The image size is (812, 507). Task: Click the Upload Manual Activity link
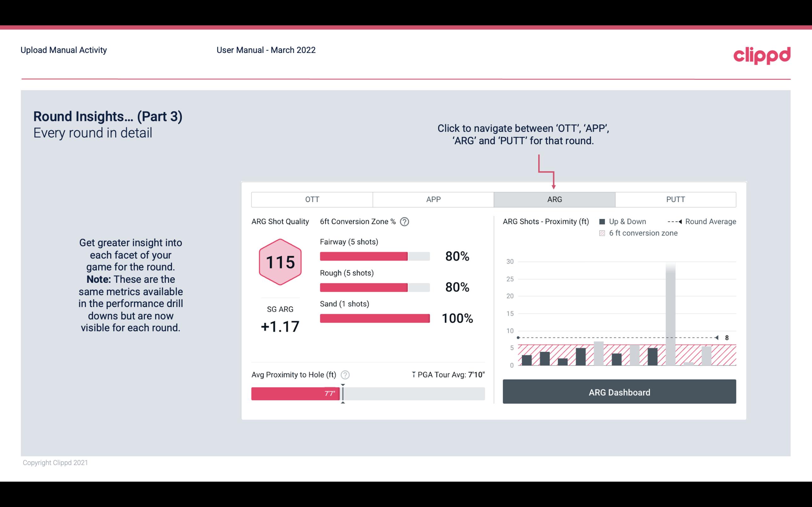[63, 50]
